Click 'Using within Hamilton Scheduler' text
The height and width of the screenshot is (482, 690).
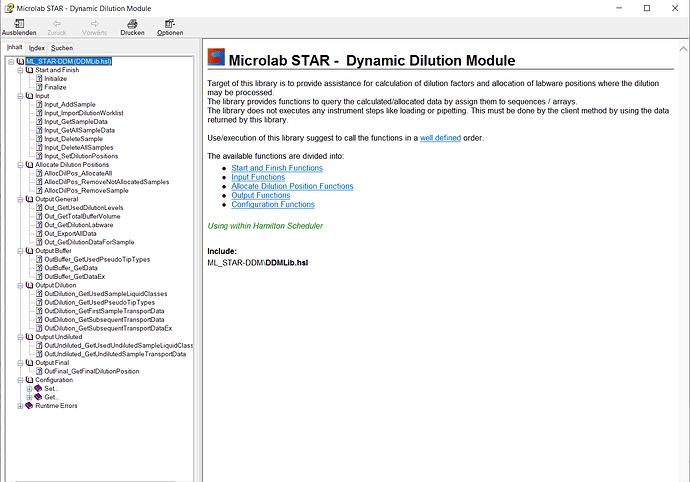[x=265, y=226]
